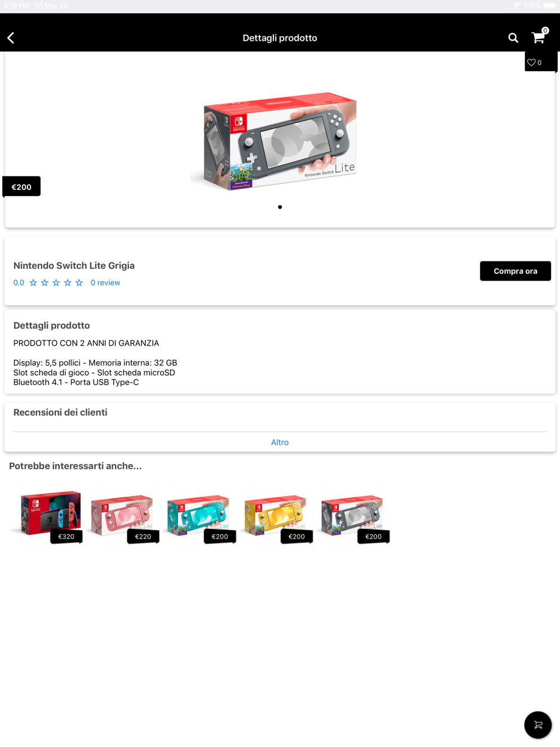
Task: Go back using the left arrow
Action: (x=11, y=38)
